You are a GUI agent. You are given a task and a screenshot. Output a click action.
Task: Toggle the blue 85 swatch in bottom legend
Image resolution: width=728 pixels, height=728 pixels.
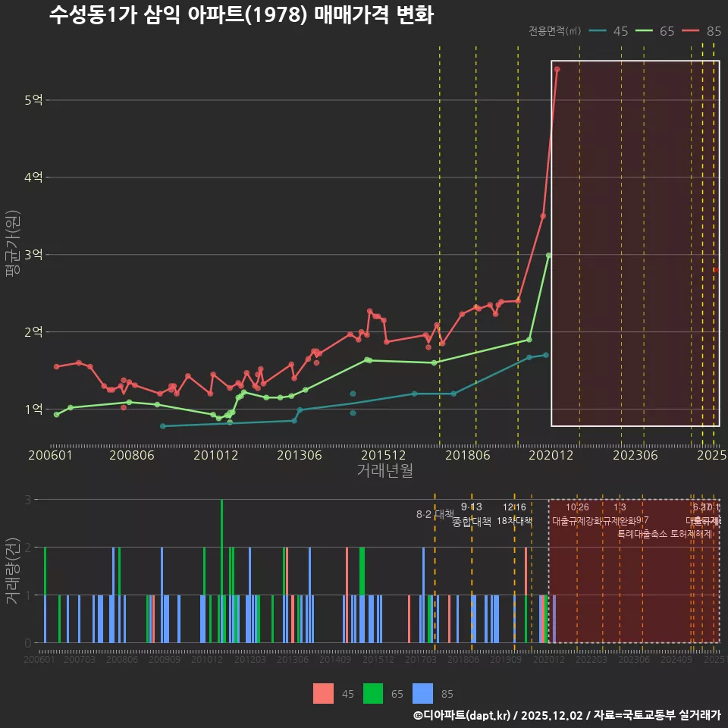[422, 693]
